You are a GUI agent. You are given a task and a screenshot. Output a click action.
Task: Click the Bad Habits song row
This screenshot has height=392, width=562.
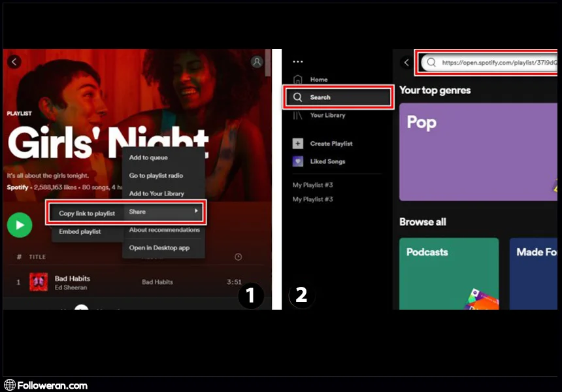[x=131, y=282]
